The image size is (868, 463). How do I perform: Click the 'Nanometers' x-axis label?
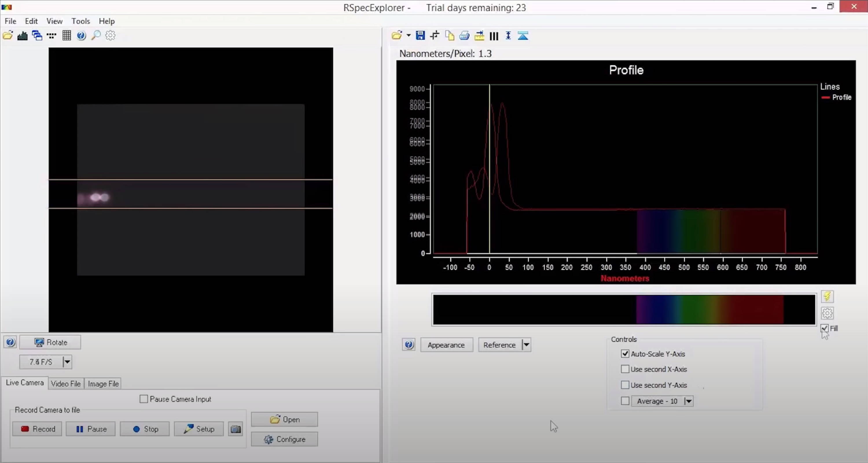(625, 278)
